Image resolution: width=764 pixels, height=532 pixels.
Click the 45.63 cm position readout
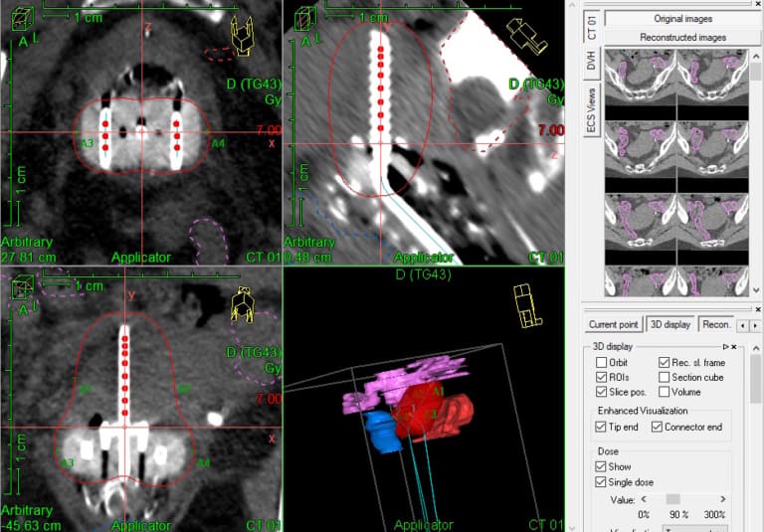pyautogui.click(x=32, y=525)
